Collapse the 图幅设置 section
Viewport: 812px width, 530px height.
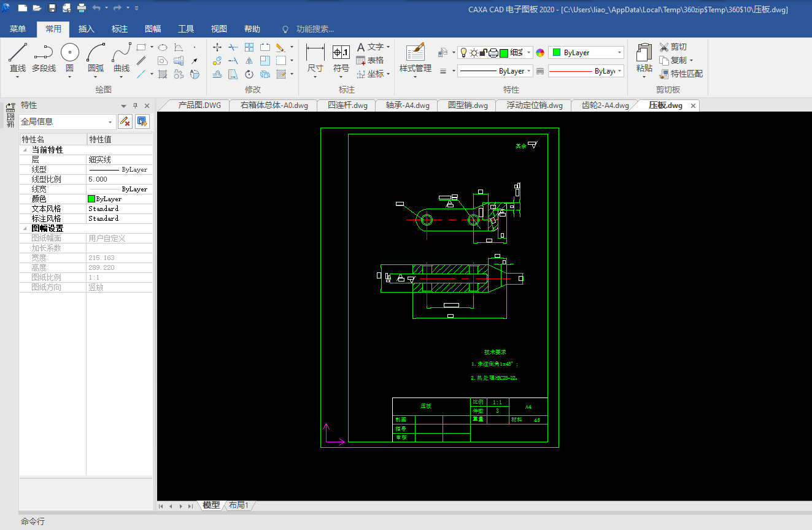pos(25,228)
